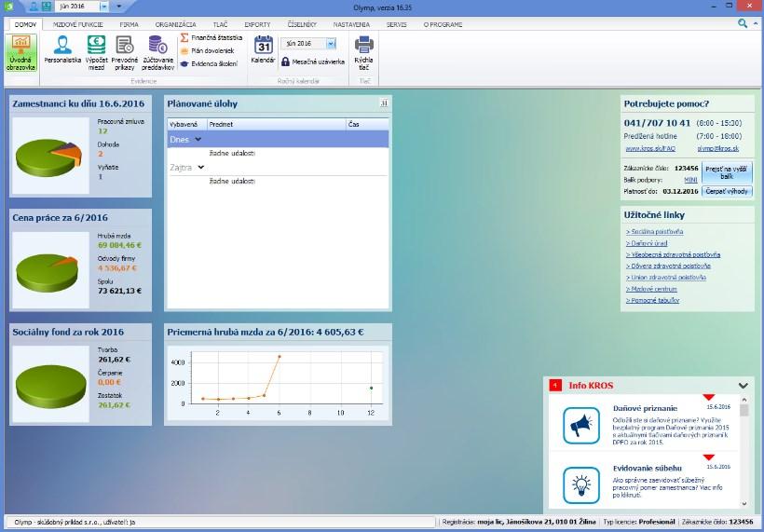Collapse the Info KROS panel chevron
This screenshot has height=532, width=764.
(x=744, y=386)
